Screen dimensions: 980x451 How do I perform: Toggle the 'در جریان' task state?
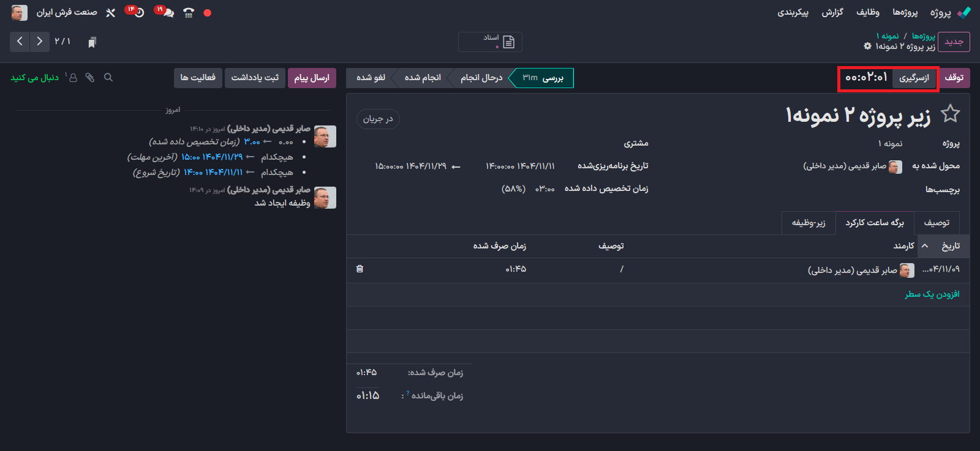click(x=377, y=119)
